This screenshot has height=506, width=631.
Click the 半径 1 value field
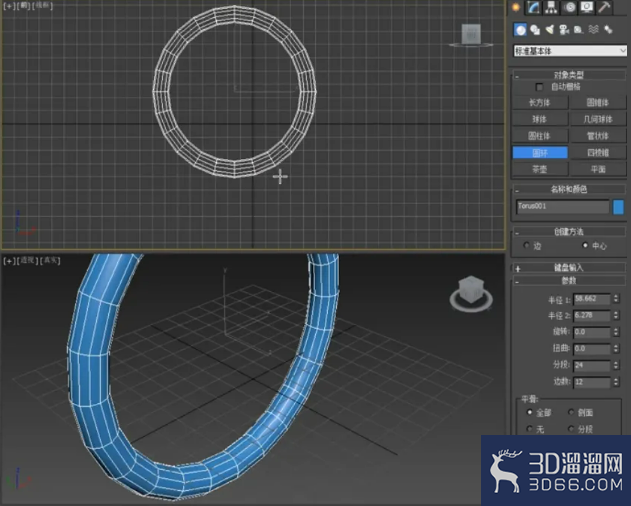pos(592,299)
